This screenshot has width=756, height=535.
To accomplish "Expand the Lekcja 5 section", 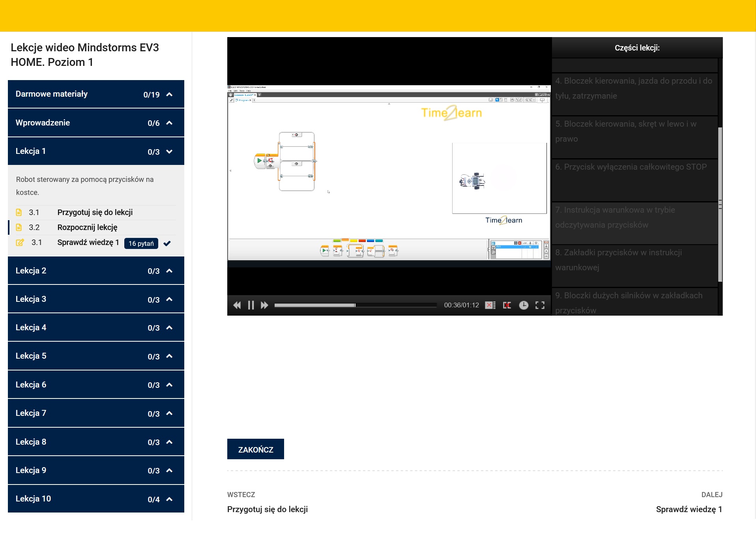I will [x=96, y=356].
